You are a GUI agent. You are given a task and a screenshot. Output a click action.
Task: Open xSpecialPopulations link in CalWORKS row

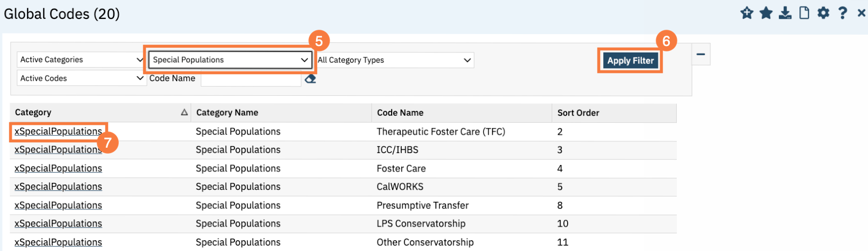[58, 187]
